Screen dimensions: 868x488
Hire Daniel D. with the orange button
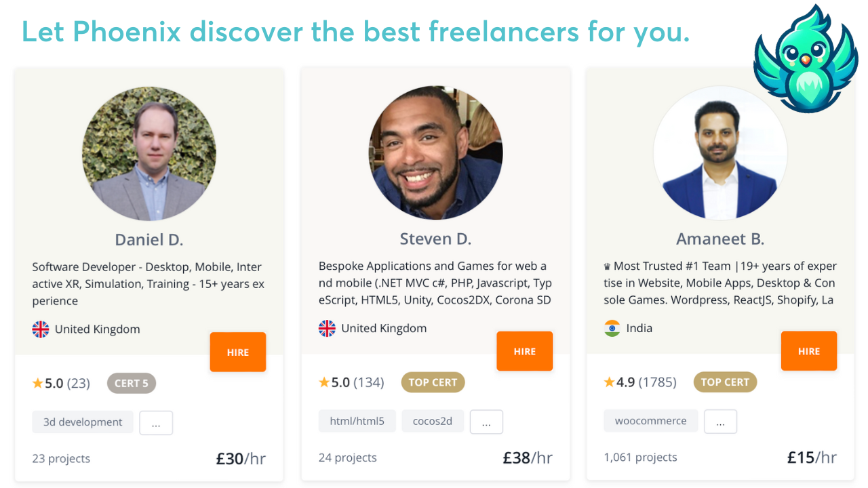pyautogui.click(x=237, y=352)
